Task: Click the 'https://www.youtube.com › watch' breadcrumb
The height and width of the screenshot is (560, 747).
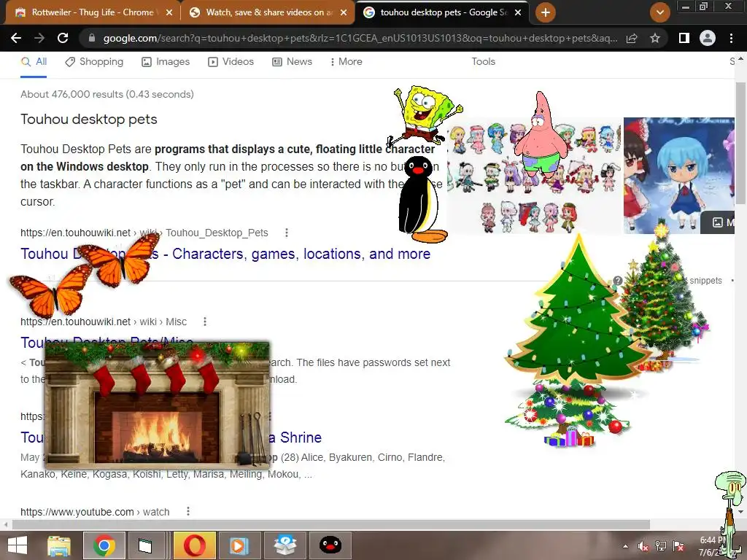Action: (x=95, y=512)
